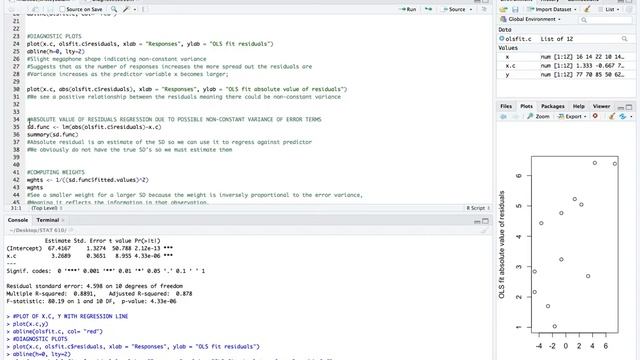This screenshot has width=640, height=360.
Task: Source the script with Source button
Action: [454, 9]
